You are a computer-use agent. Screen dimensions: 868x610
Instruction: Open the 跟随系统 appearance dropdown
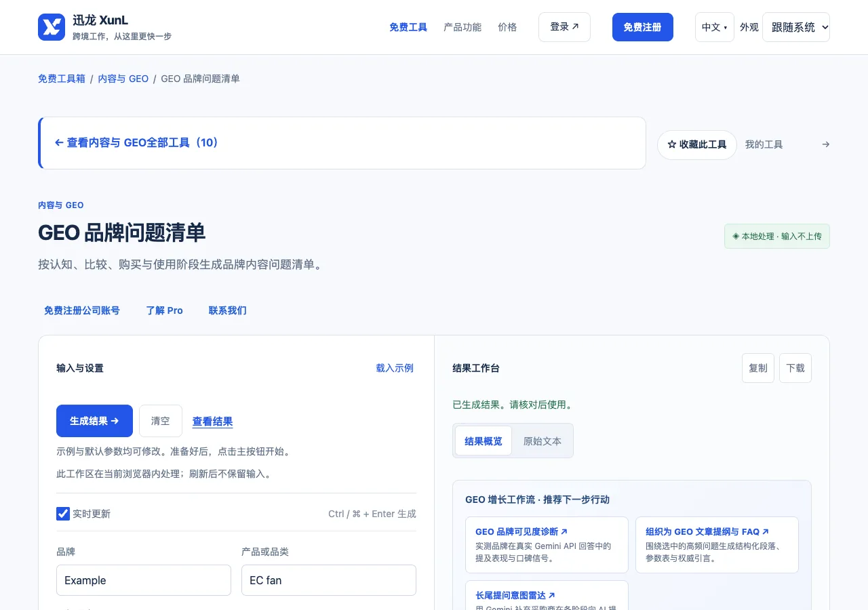(796, 27)
